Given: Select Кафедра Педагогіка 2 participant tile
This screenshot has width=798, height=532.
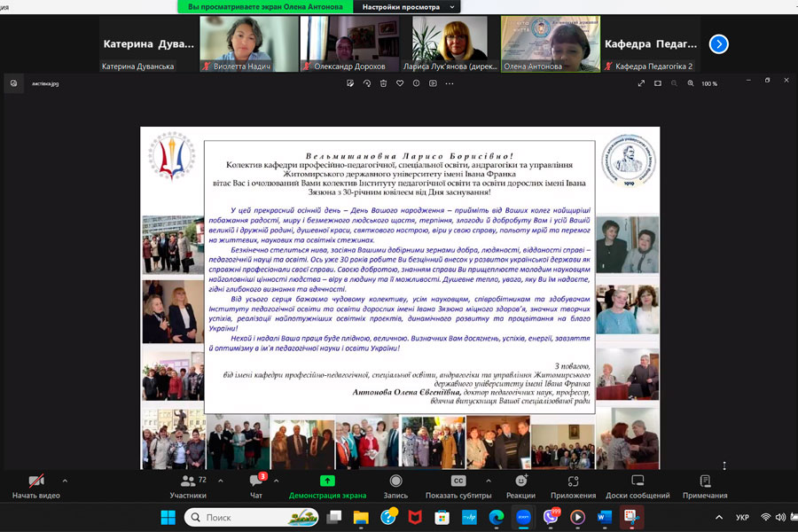Looking at the screenshot, I should click(x=651, y=43).
